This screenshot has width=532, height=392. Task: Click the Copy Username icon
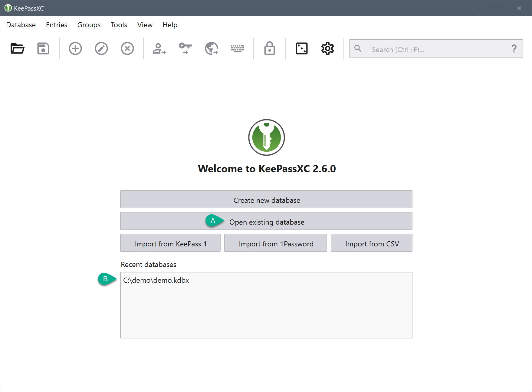pyautogui.click(x=159, y=48)
